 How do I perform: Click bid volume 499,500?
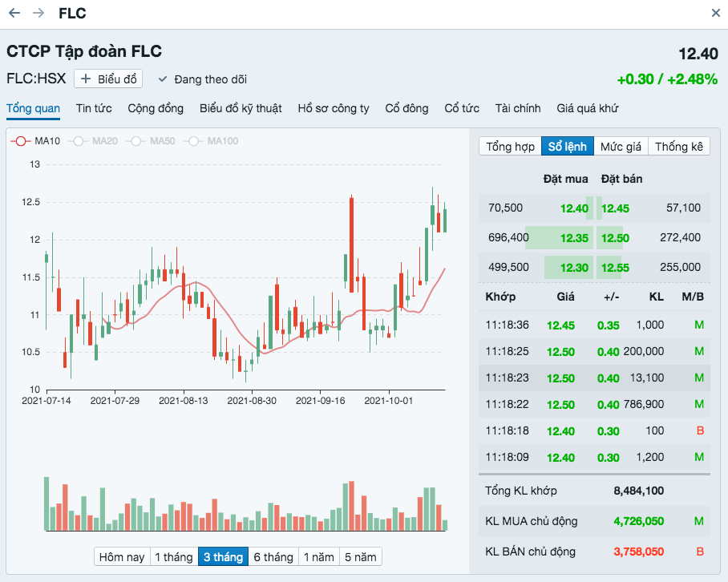point(508,267)
